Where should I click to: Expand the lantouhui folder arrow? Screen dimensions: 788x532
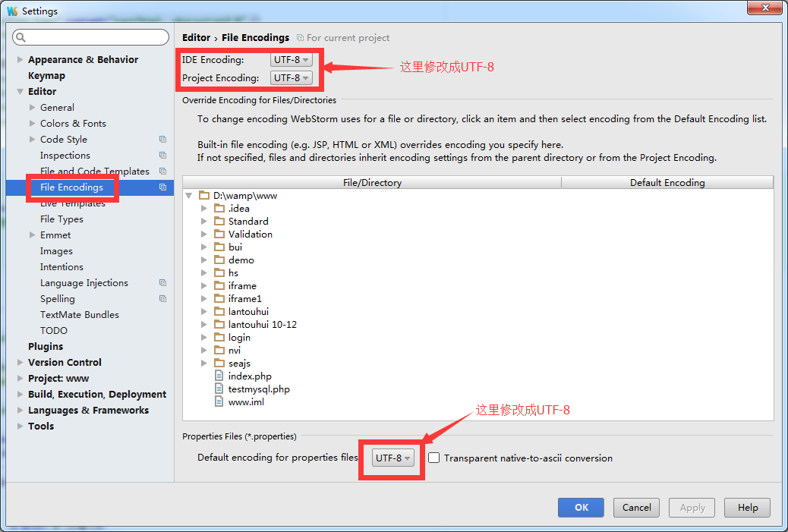(x=203, y=311)
